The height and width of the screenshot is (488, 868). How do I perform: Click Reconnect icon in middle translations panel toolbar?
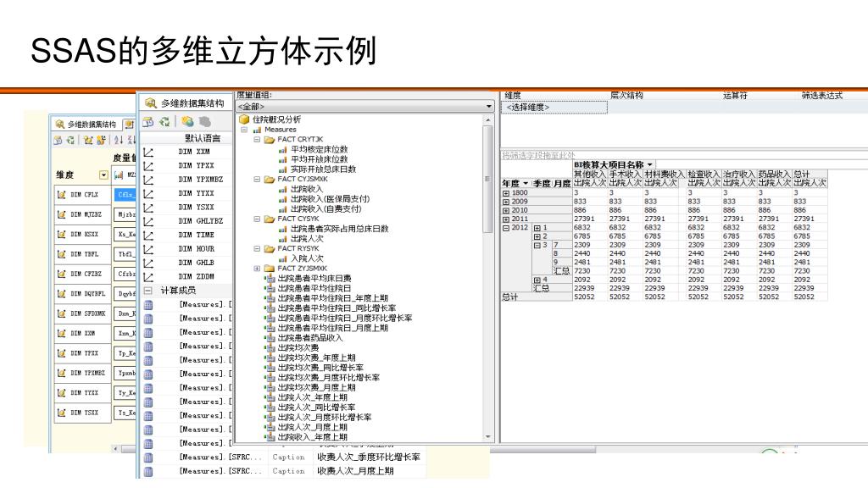coord(164,122)
